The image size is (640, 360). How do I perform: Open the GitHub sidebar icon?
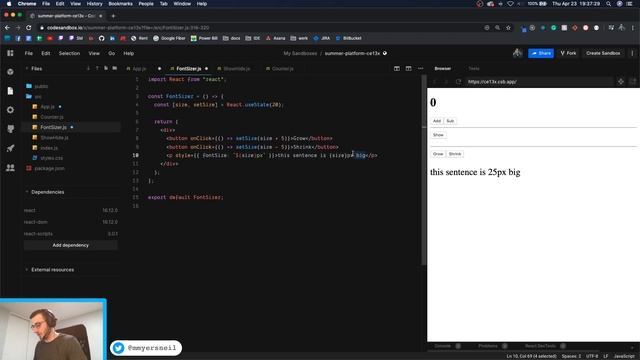10,129
